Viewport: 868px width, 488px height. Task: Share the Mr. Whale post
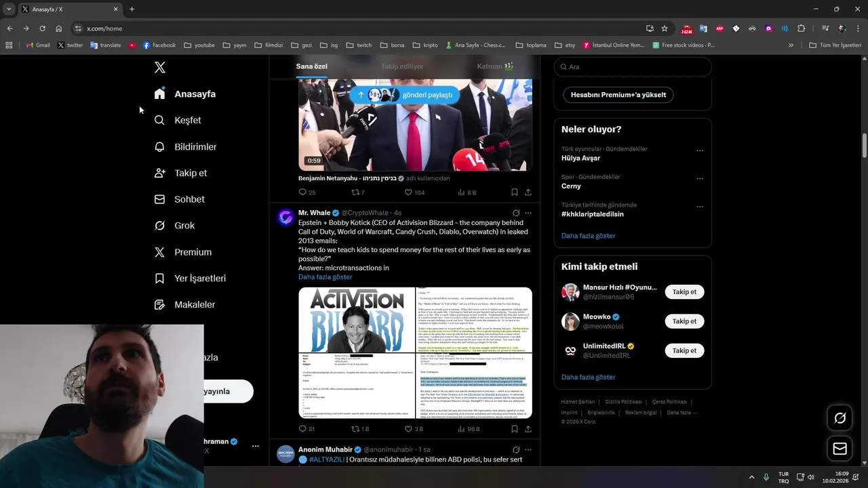coord(528,429)
